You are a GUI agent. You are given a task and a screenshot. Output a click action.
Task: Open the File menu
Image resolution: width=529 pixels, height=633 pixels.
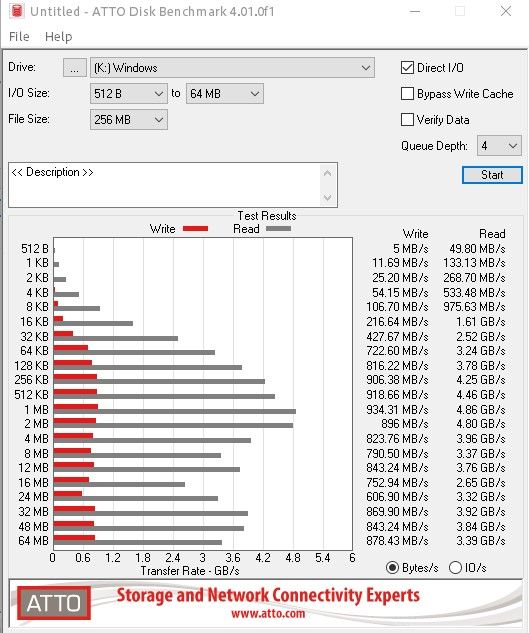coord(19,37)
